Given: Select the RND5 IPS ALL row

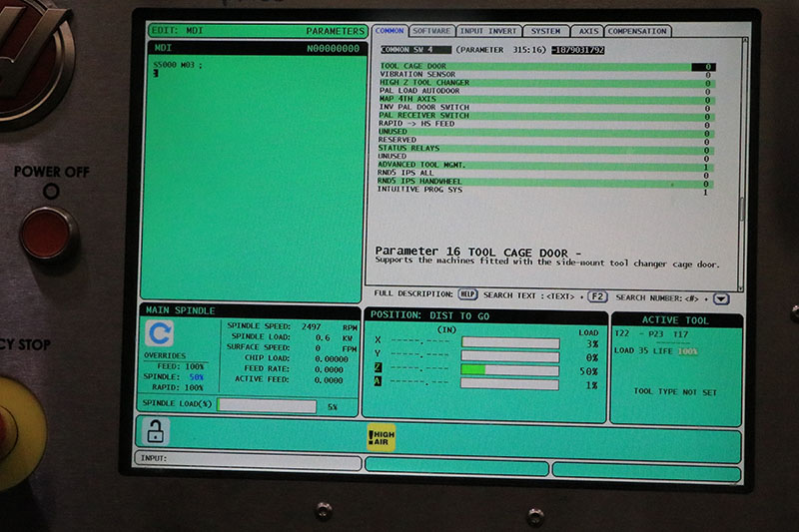Looking at the screenshot, I should click(544, 174).
